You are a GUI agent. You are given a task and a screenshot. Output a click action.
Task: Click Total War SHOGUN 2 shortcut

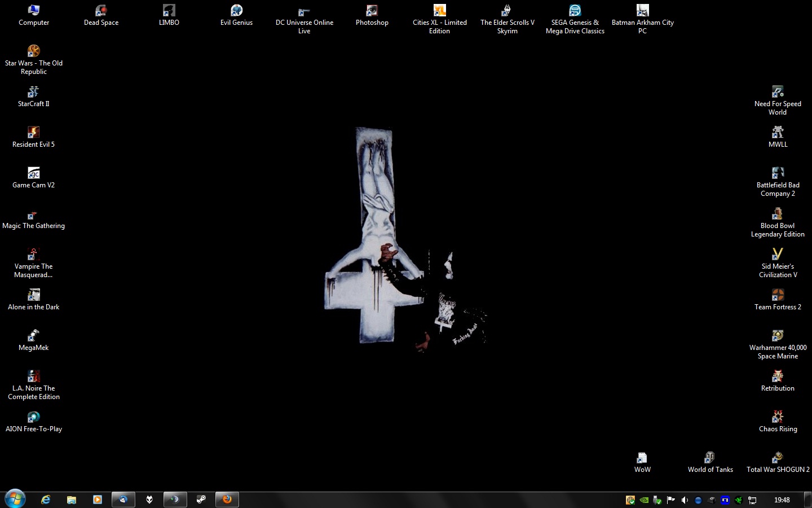pos(778,462)
